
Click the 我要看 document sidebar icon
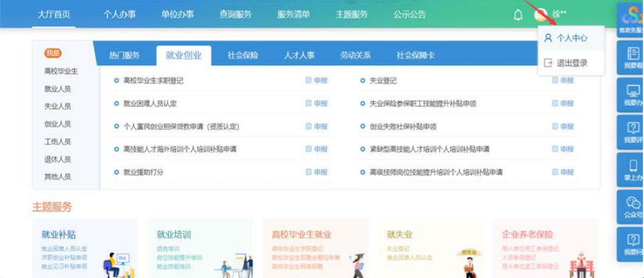[x=631, y=57]
